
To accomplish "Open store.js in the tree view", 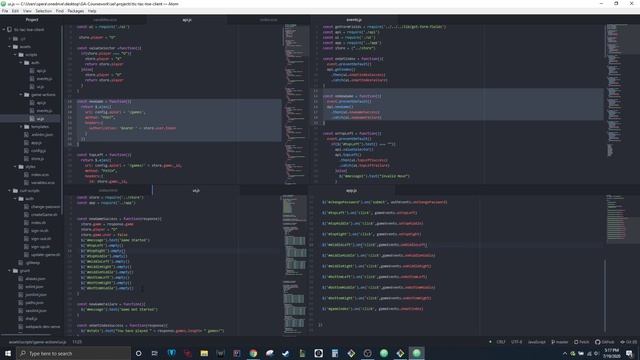I will pos(37,159).
